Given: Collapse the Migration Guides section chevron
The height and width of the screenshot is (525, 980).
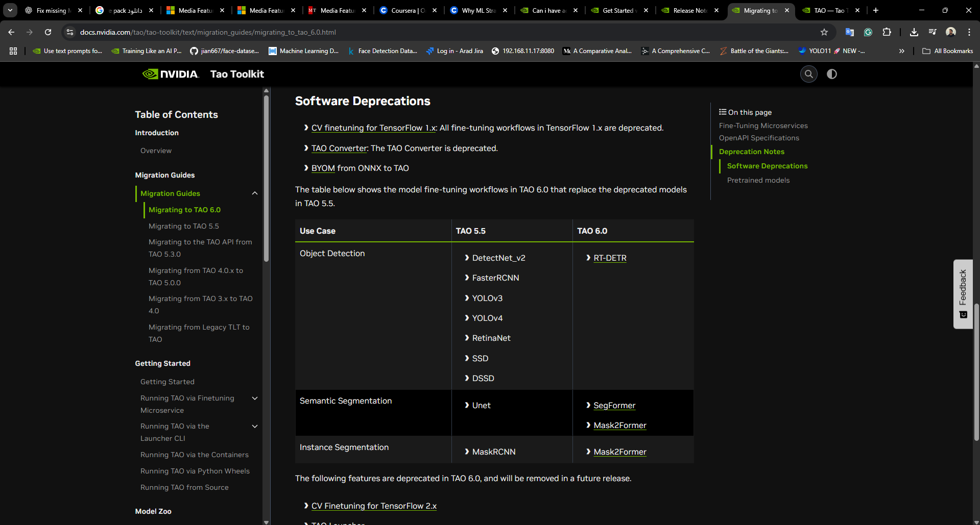Looking at the screenshot, I should (x=255, y=193).
